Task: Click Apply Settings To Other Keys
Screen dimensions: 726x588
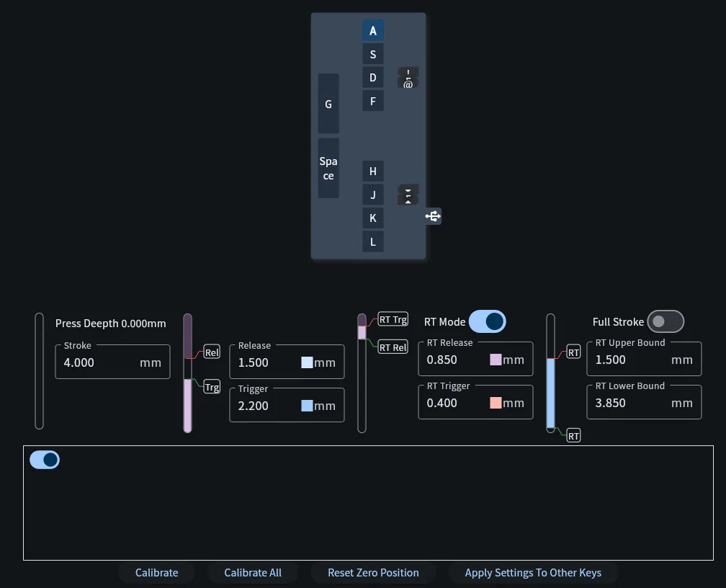Action: coord(533,573)
